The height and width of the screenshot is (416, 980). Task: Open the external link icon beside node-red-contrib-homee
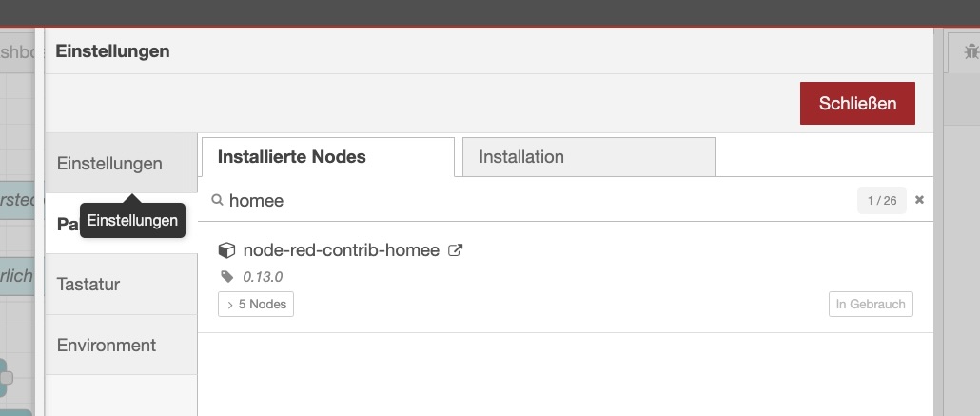[x=456, y=250]
